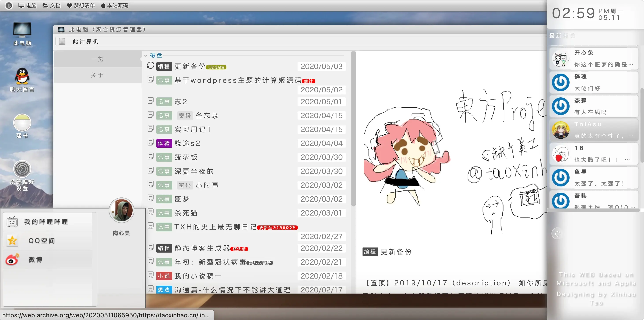The width and height of the screenshot is (644, 320).
Task: Click the Weibo eye icon
Action: coord(12,259)
